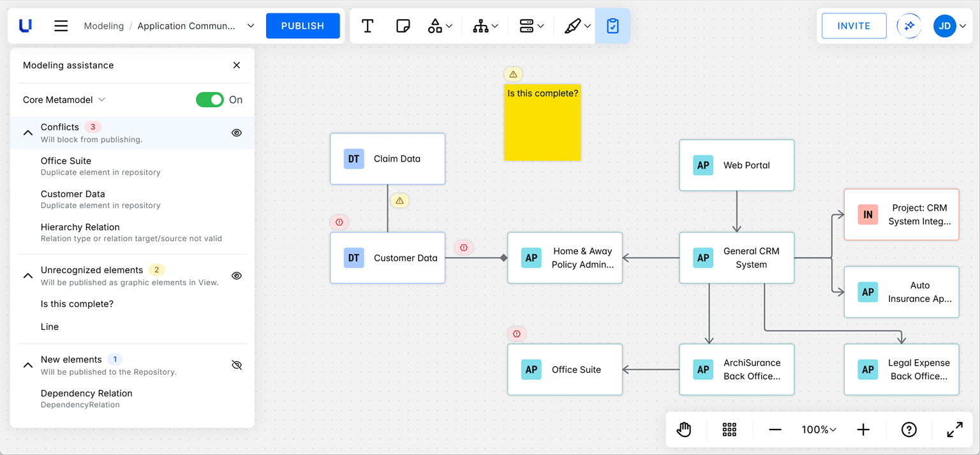Image resolution: width=980 pixels, height=455 pixels.
Task: Open the help question mark
Action: pyautogui.click(x=909, y=429)
